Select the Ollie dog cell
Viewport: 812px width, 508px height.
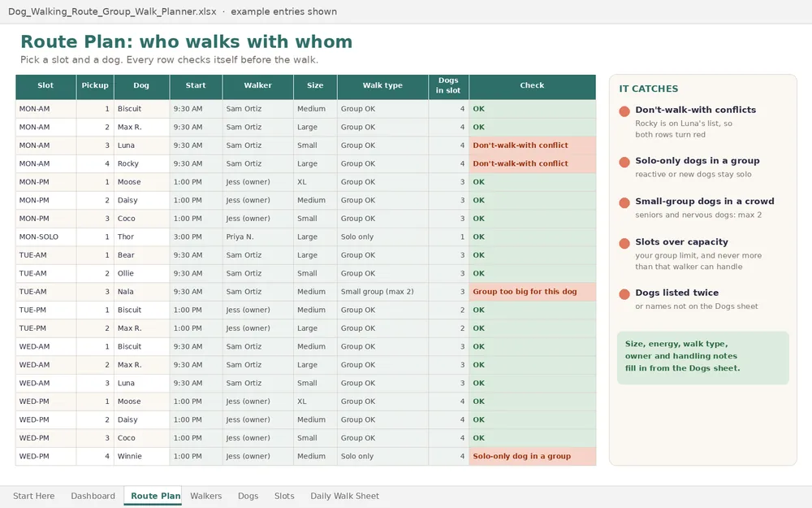141,273
